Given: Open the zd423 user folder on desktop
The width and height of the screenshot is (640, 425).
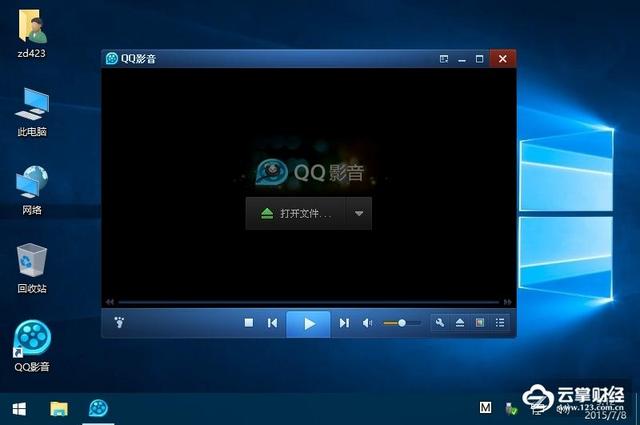Looking at the screenshot, I should (x=32, y=33).
